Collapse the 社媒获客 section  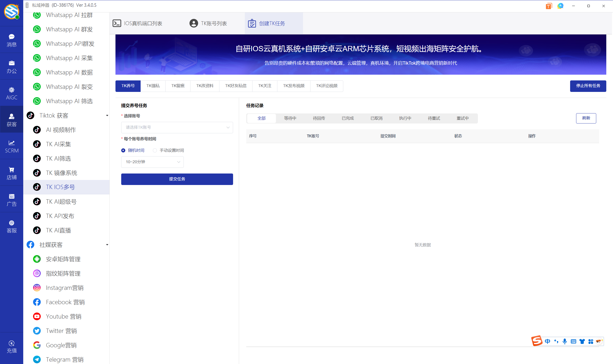pyautogui.click(x=107, y=245)
